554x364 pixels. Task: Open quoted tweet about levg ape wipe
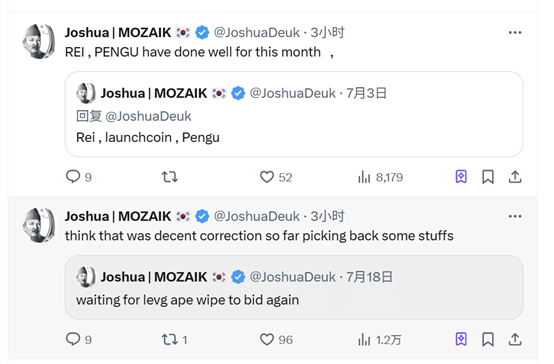click(294, 287)
